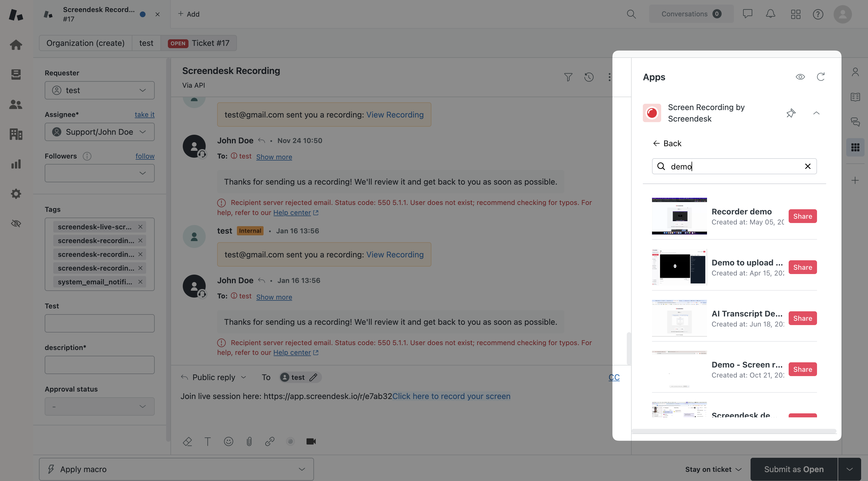Screen dimensions: 868x481
Task: Clear the demo search text
Action: 807,166
